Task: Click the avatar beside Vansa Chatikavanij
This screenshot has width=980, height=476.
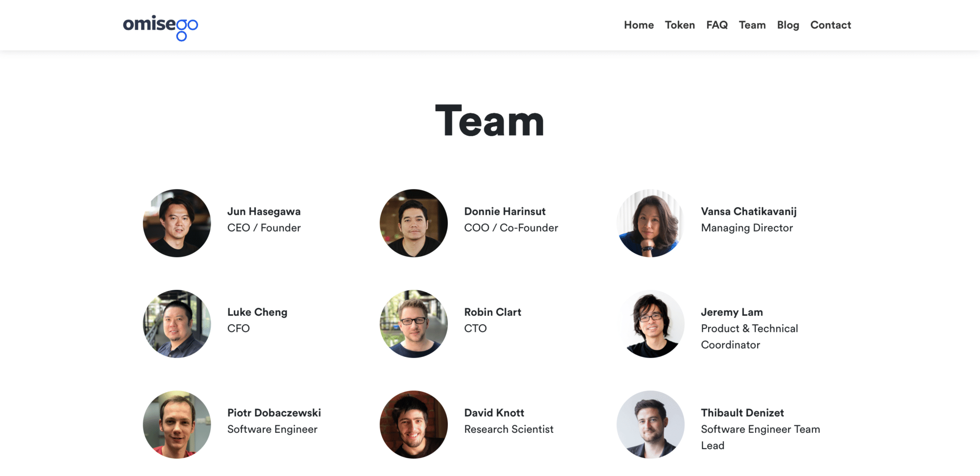Action: coord(650,223)
